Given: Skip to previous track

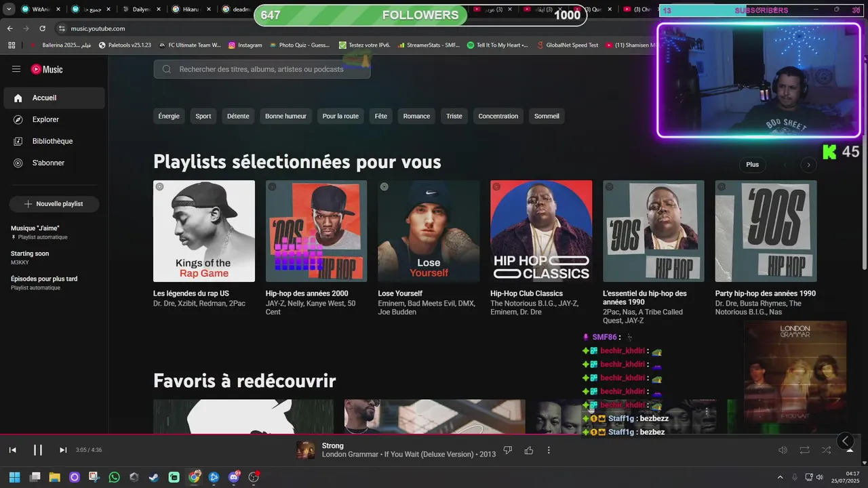Looking at the screenshot, I should (12, 450).
